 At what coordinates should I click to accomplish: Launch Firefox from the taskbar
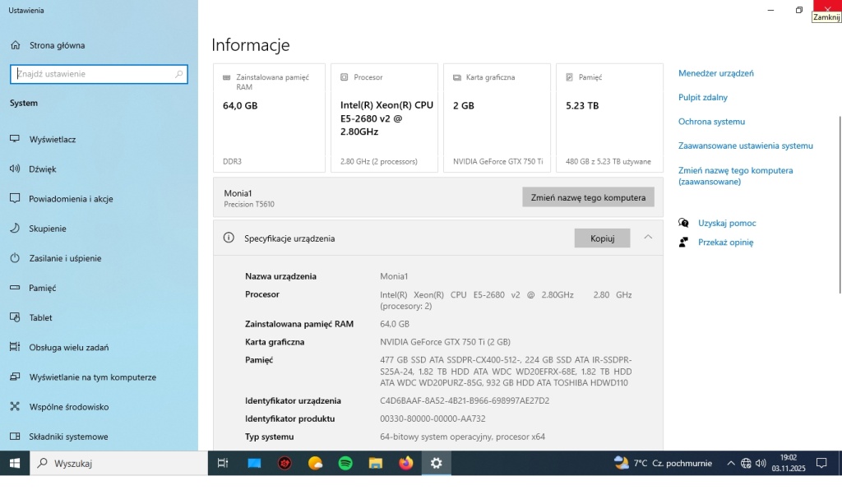click(405, 464)
